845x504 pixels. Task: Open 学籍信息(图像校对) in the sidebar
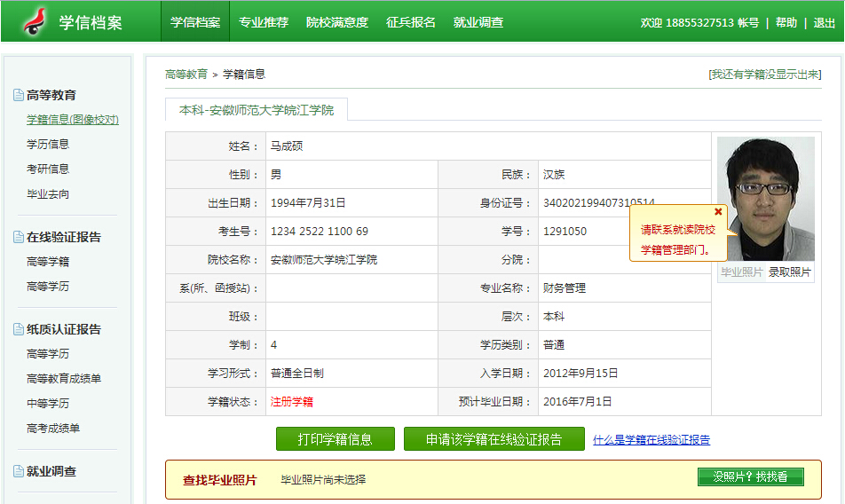tap(73, 120)
